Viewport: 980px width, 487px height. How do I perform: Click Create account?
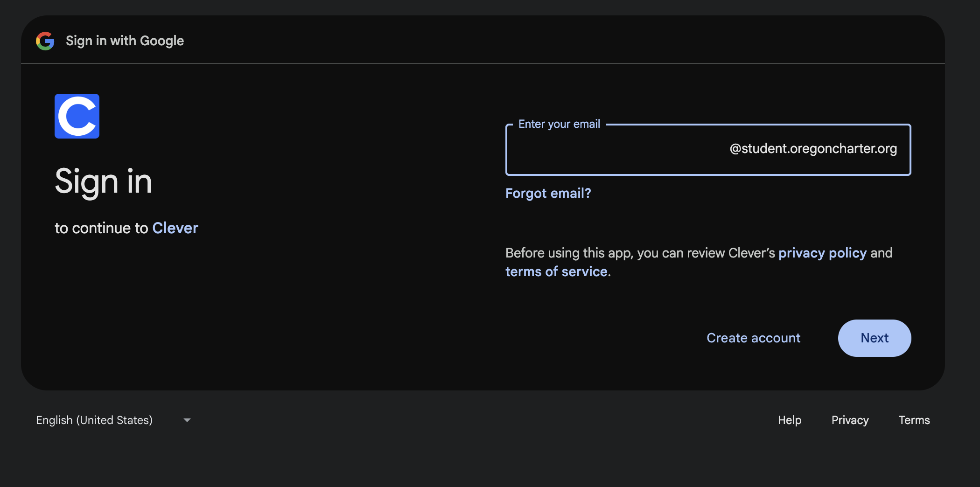coord(753,338)
